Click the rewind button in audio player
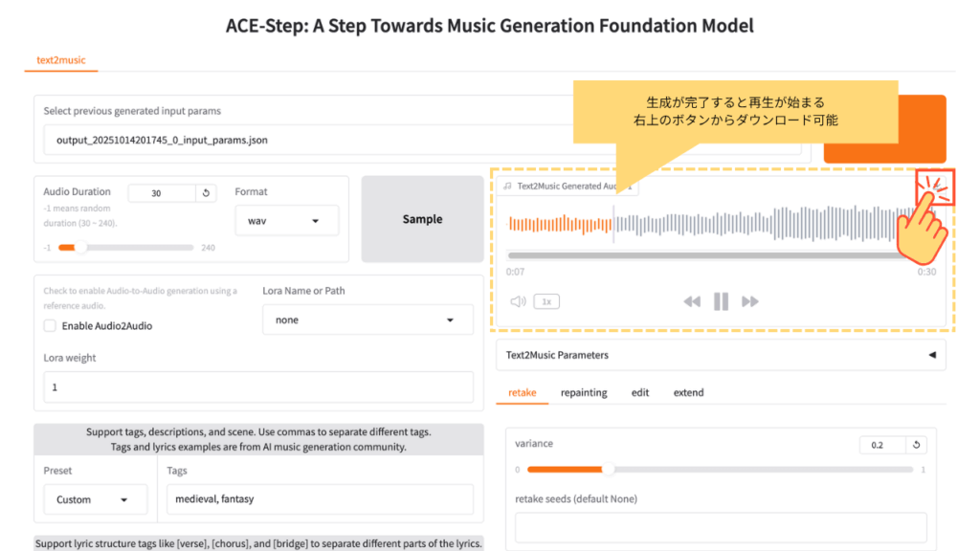980x551 pixels. pos(692,302)
